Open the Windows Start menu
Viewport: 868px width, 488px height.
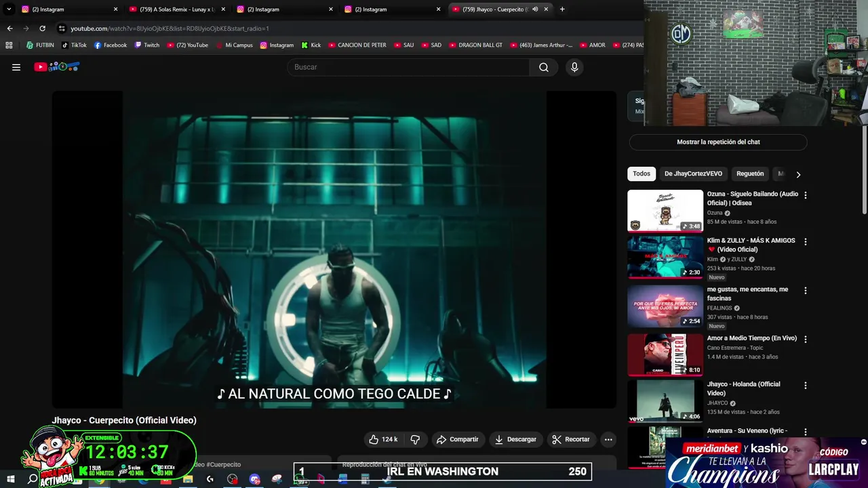point(11,479)
